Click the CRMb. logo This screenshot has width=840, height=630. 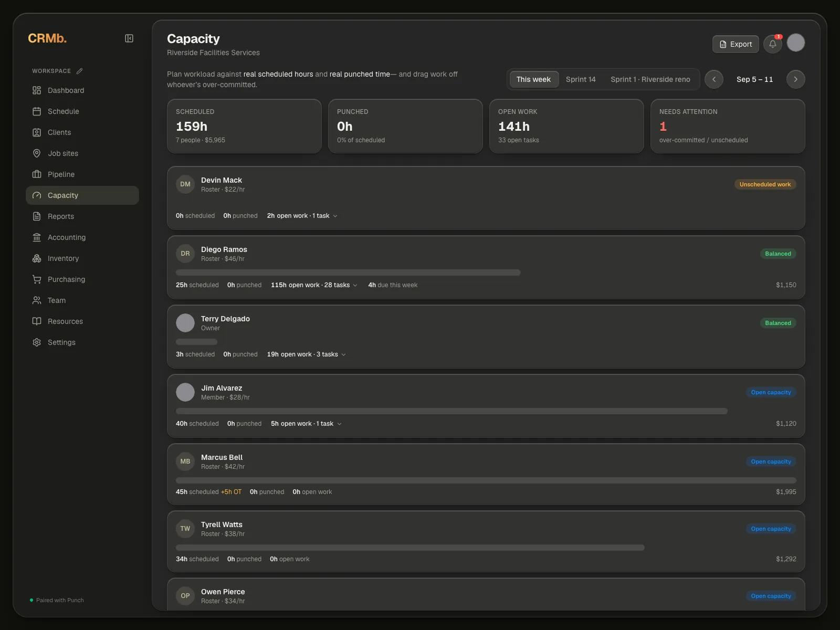tap(47, 38)
